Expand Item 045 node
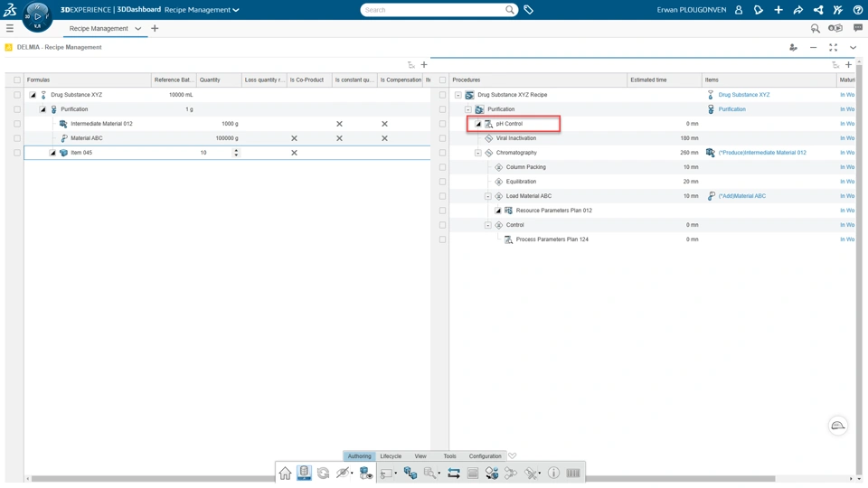The image size is (868, 488). tap(52, 153)
